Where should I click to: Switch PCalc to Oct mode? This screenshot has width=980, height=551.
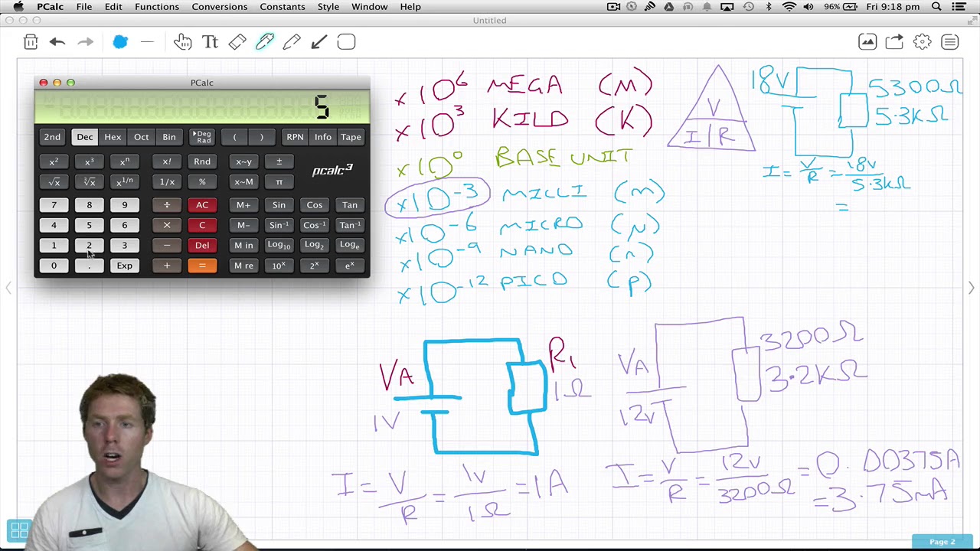coord(142,137)
